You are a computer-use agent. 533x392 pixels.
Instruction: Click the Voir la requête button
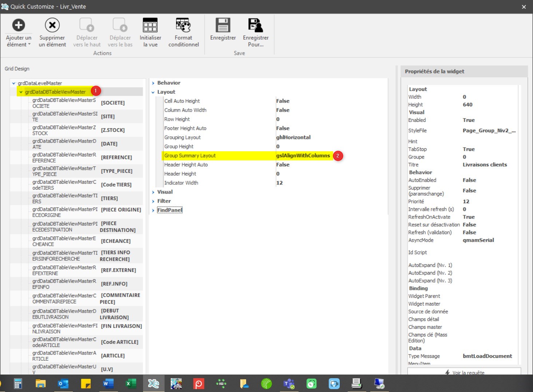coord(464,372)
